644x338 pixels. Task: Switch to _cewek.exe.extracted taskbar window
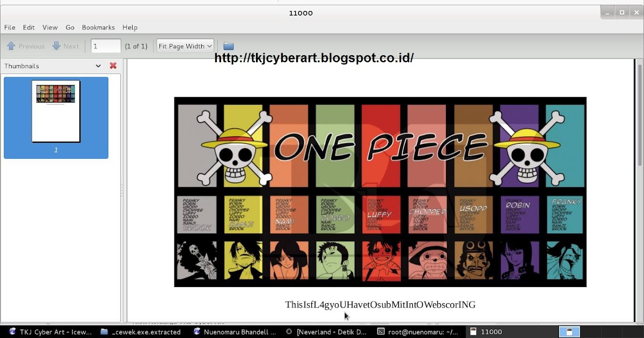coord(142,332)
